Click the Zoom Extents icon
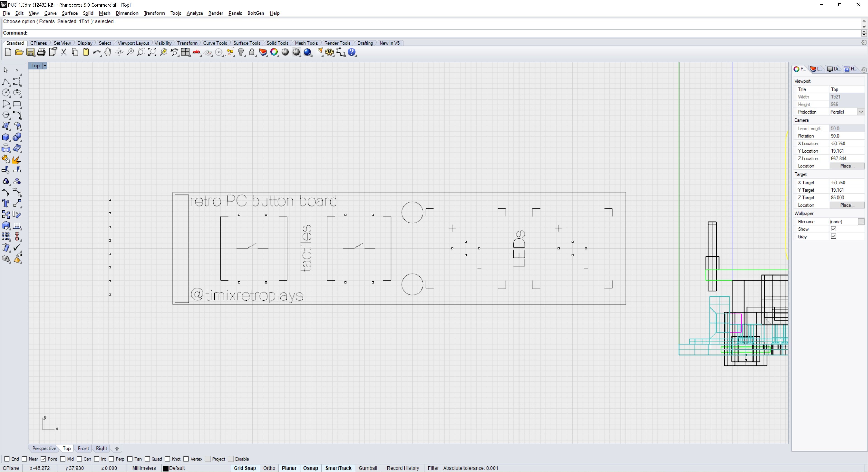This screenshot has height=472, width=868. 152,52
